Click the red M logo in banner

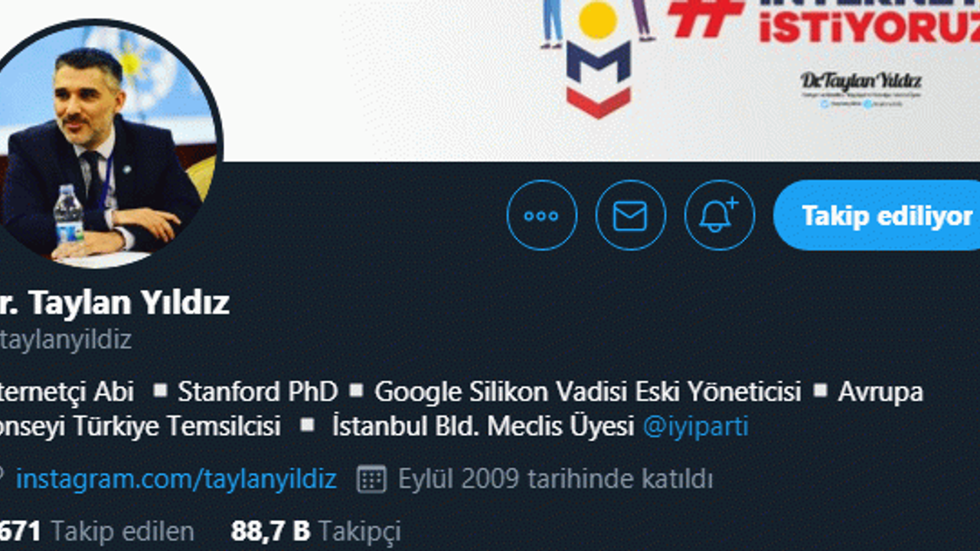point(598,80)
